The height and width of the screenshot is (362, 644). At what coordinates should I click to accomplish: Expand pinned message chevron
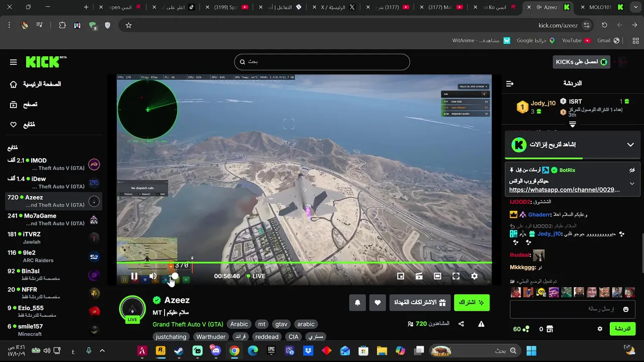[632, 184]
